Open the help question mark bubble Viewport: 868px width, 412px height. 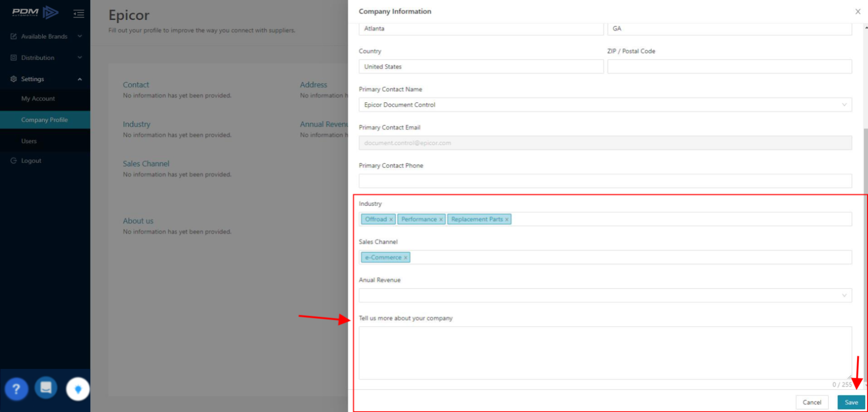click(x=16, y=389)
